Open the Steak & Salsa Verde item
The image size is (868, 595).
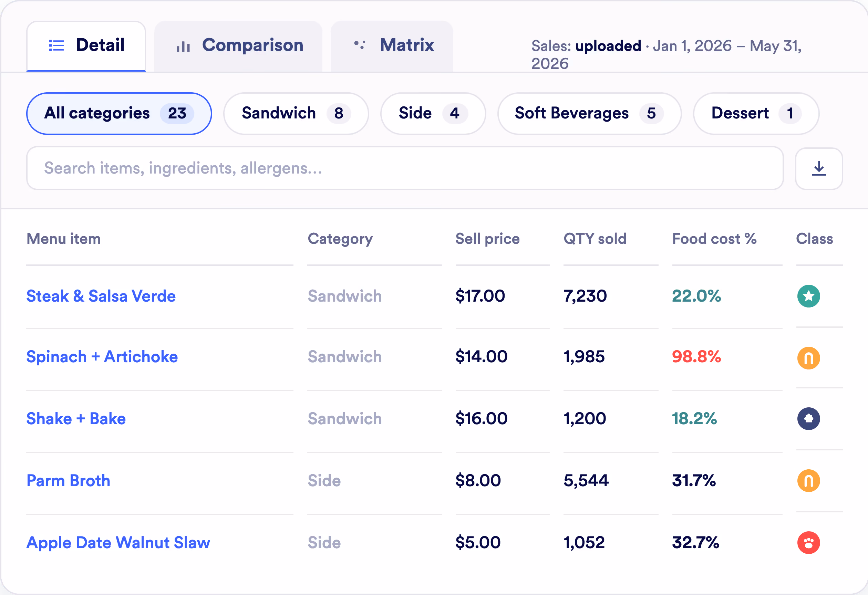(x=101, y=296)
